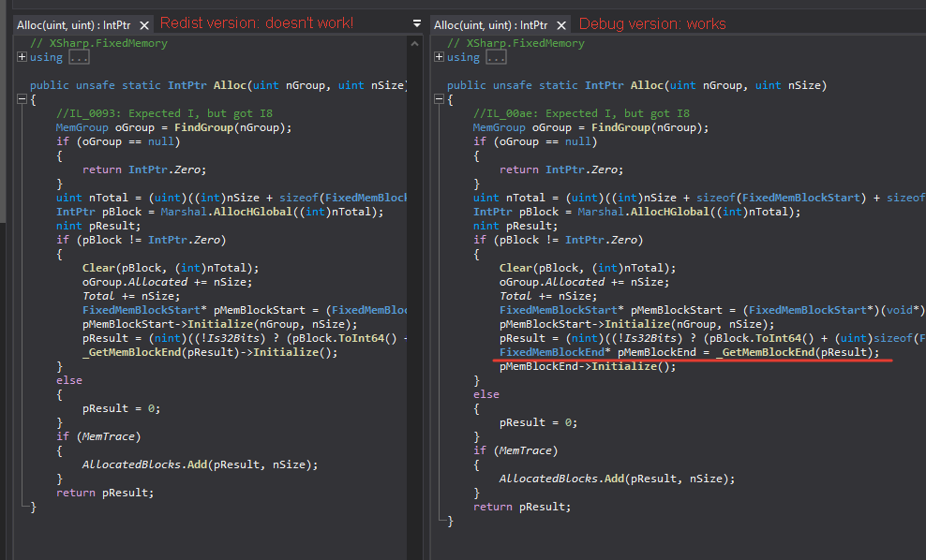Click the scrollbar of the left editor
The width and height of the screenshot is (926, 560).
[414, 281]
